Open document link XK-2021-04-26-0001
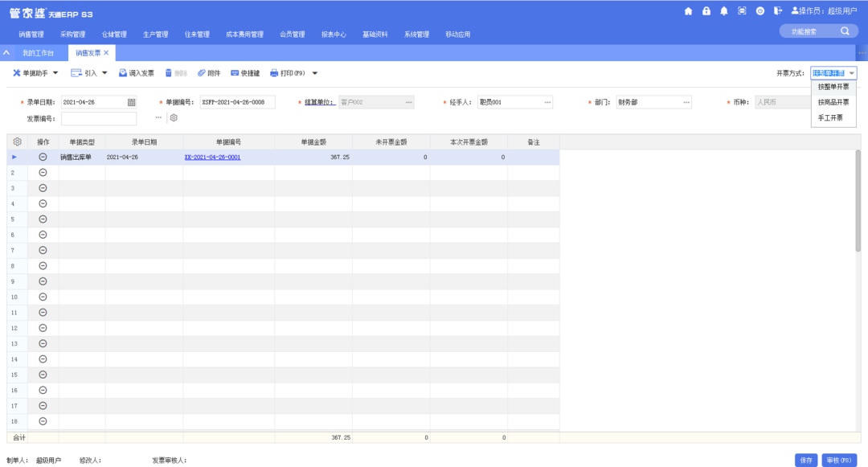 [212, 158]
